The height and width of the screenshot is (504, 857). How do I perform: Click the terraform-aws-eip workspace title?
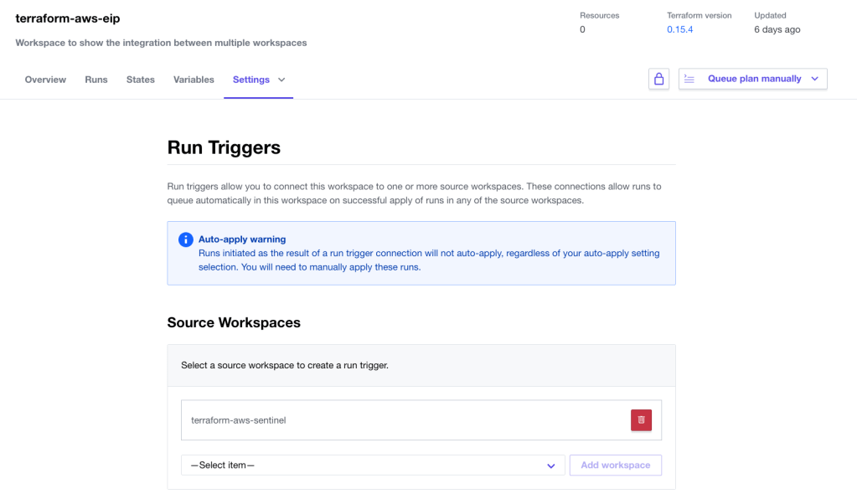[68, 18]
